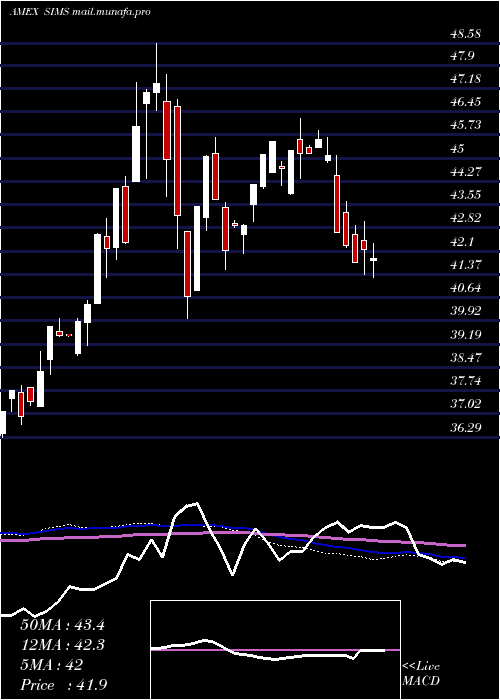Click the '47.9' price axis label
Screen dimensions: 500x700
(x=461, y=56)
